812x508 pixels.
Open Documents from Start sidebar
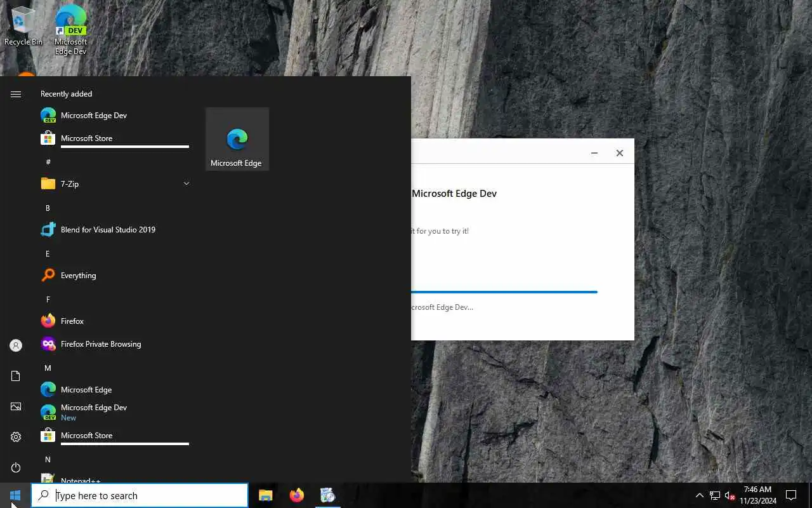(16, 376)
